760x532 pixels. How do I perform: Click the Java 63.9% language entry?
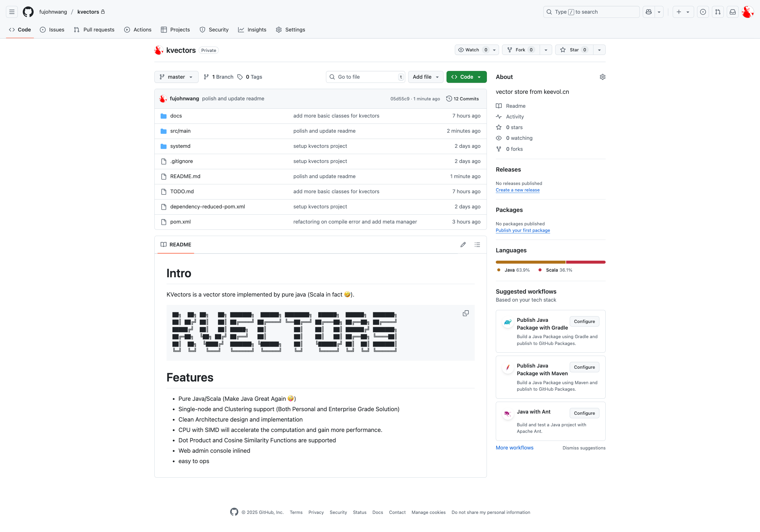[513, 270]
